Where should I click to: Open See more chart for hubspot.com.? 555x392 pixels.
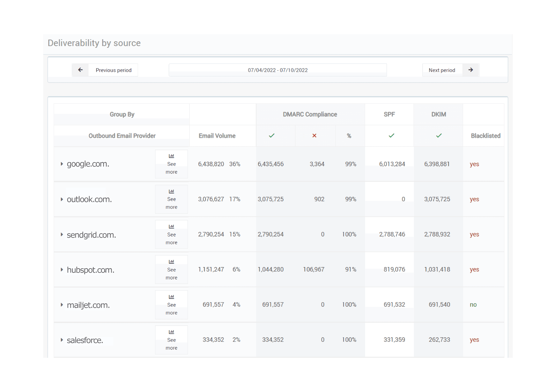tap(171, 270)
